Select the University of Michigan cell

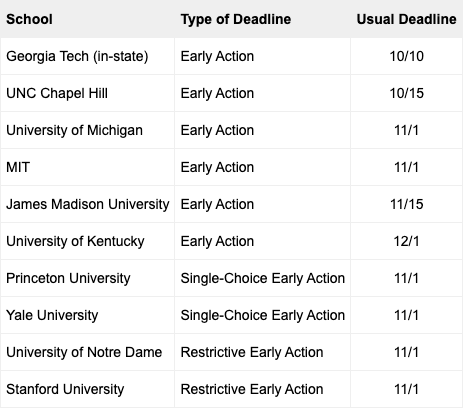[87, 130]
